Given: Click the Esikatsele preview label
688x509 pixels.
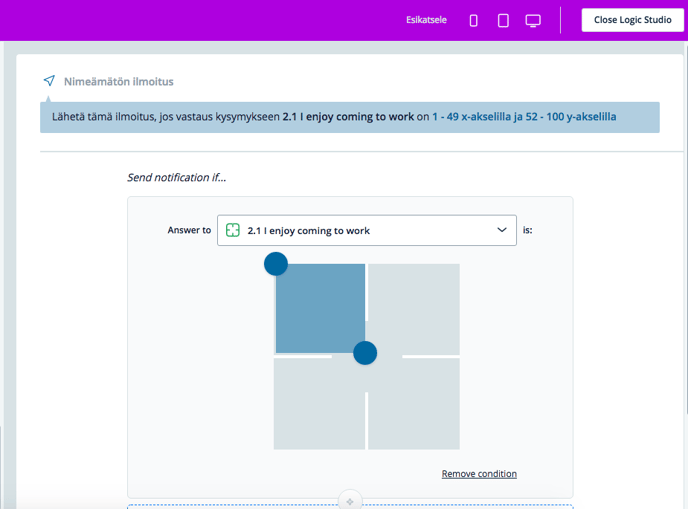Looking at the screenshot, I should tap(426, 20).
